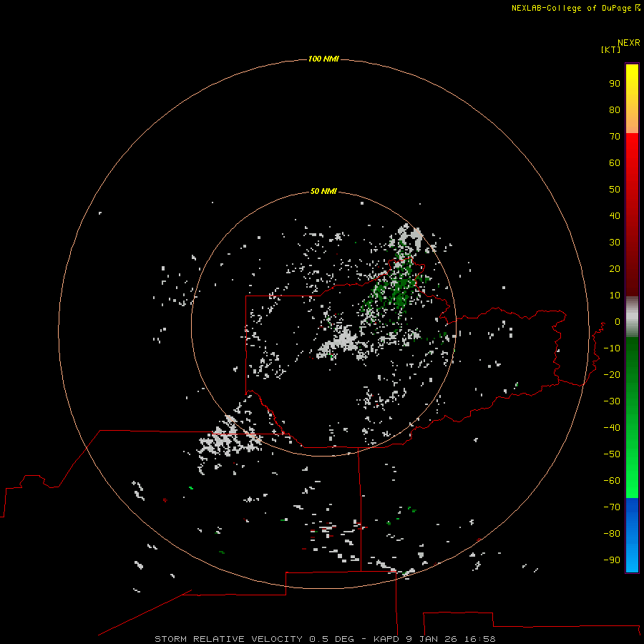Screen dimensions: 644x644
Task: Click the NEXLAB-College of DuPage credit text
Action: [x=575, y=8]
